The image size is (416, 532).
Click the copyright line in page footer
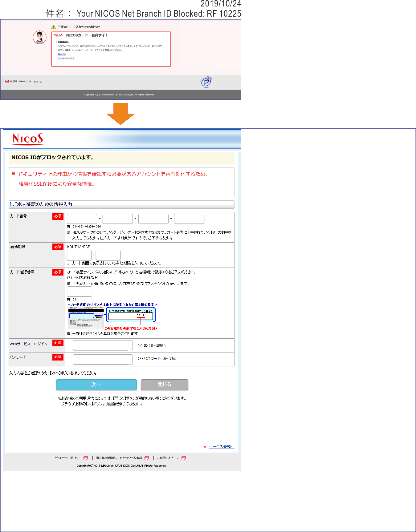121,466
